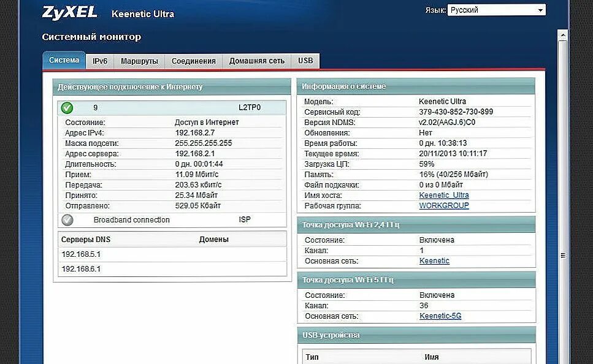
Task: Open the Keenetic_Ultra host name link
Action: (x=443, y=195)
